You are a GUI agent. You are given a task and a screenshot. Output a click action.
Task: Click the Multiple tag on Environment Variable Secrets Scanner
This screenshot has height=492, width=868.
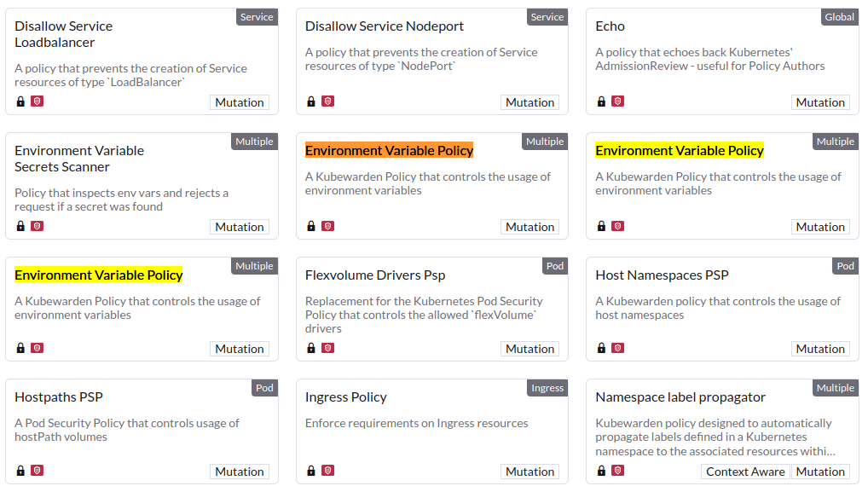click(x=254, y=141)
